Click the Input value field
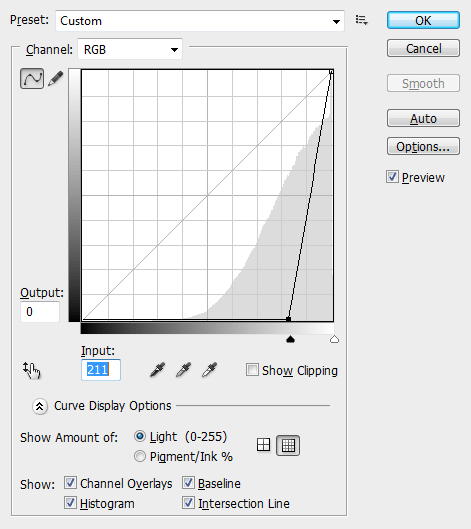 click(x=101, y=370)
